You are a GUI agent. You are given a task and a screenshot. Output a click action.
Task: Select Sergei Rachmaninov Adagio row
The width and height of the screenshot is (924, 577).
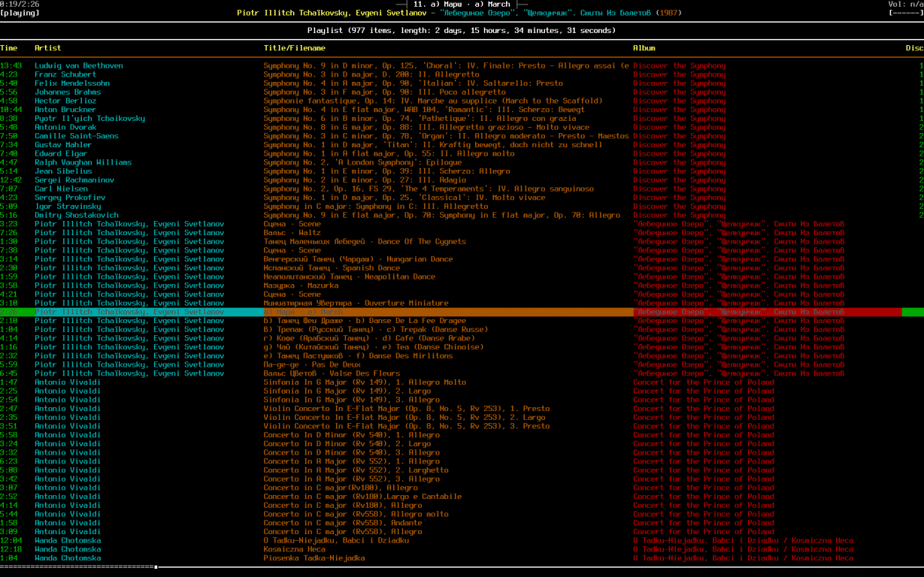pyautogui.click(x=462, y=180)
